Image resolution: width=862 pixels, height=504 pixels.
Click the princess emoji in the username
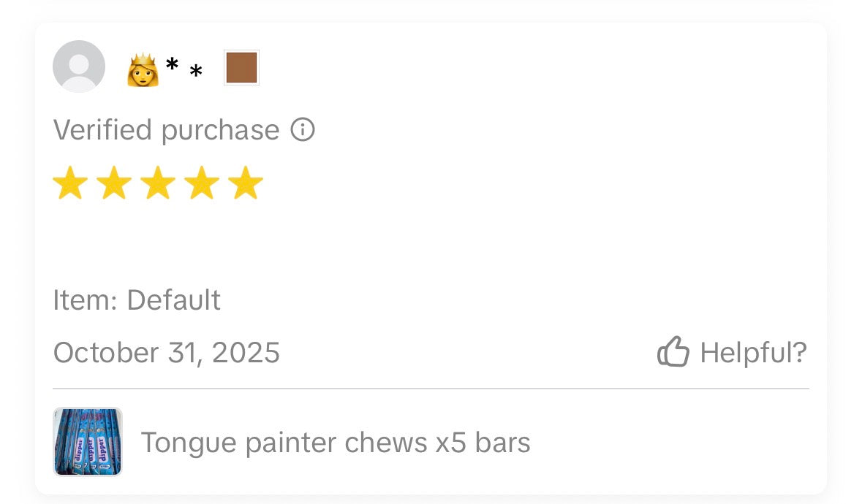click(143, 70)
